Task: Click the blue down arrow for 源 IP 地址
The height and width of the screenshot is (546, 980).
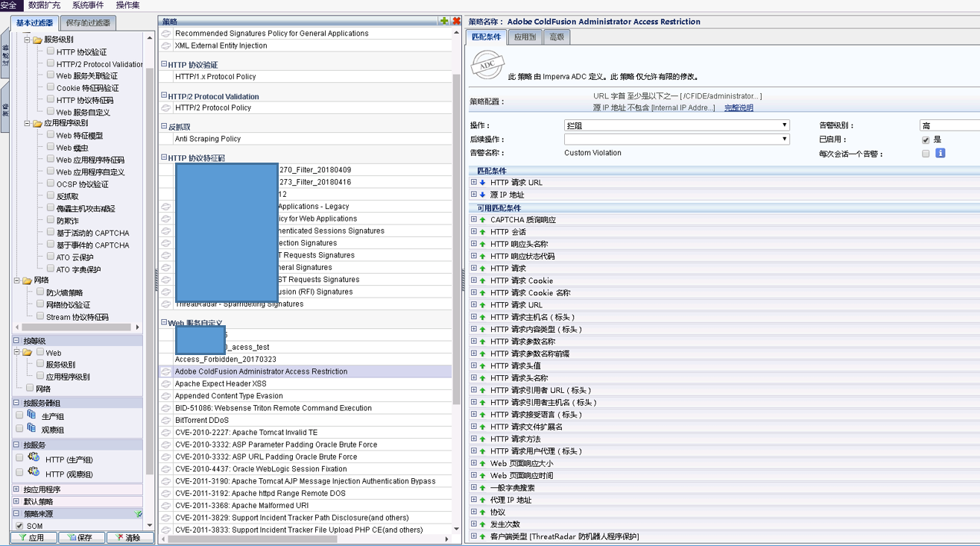Action: tap(483, 195)
